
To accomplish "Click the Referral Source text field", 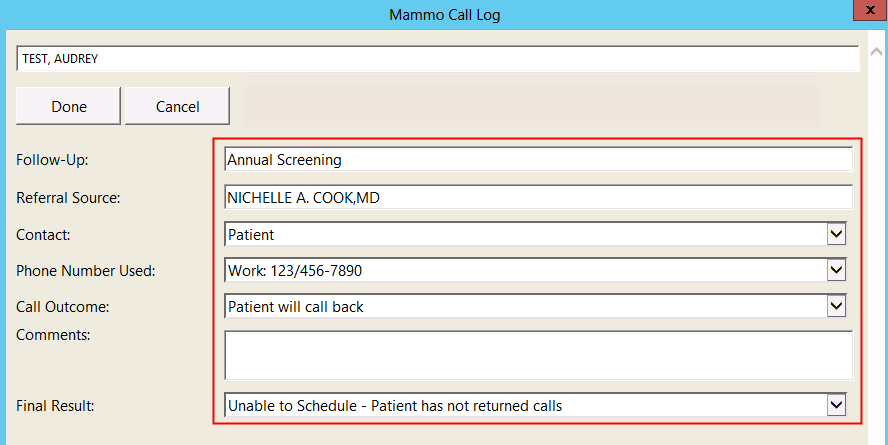I will pos(538,198).
